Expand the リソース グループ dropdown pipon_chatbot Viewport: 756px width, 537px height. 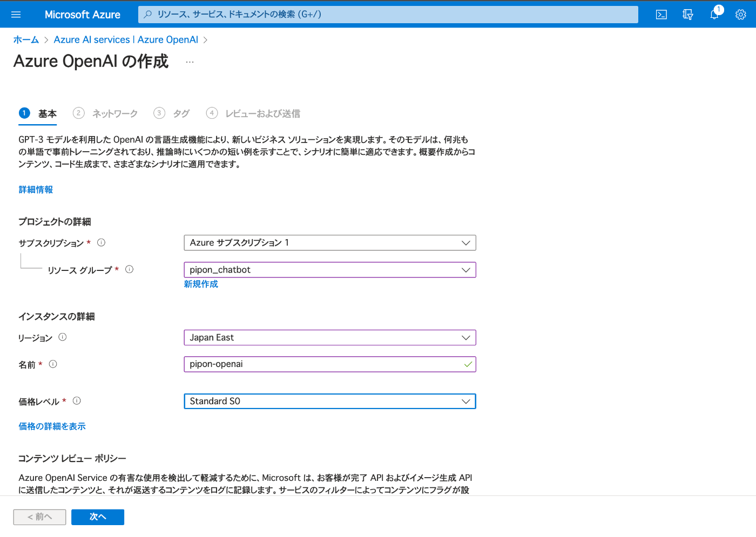330,270
